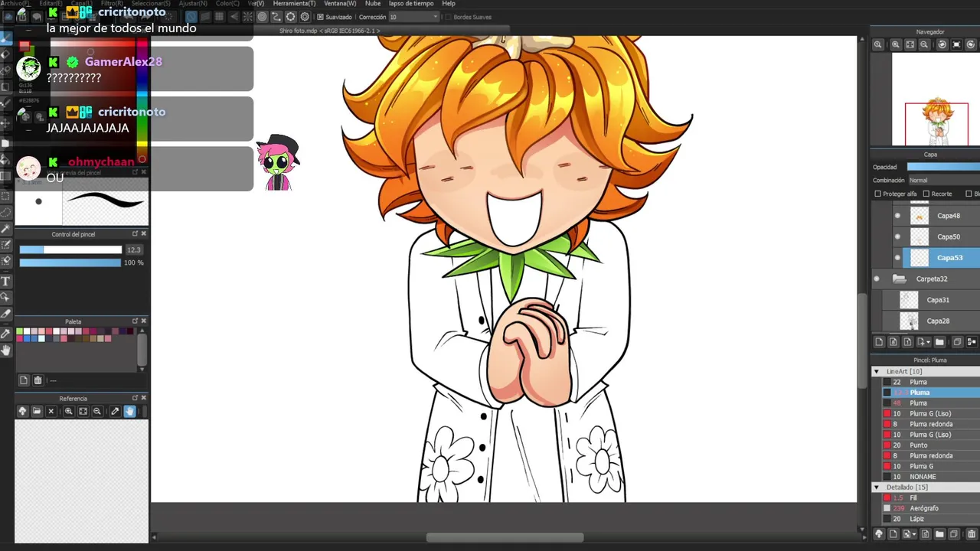The width and height of the screenshot is (980, 551).
Task: Adjust the brush size slider
Action: point(70,249)
